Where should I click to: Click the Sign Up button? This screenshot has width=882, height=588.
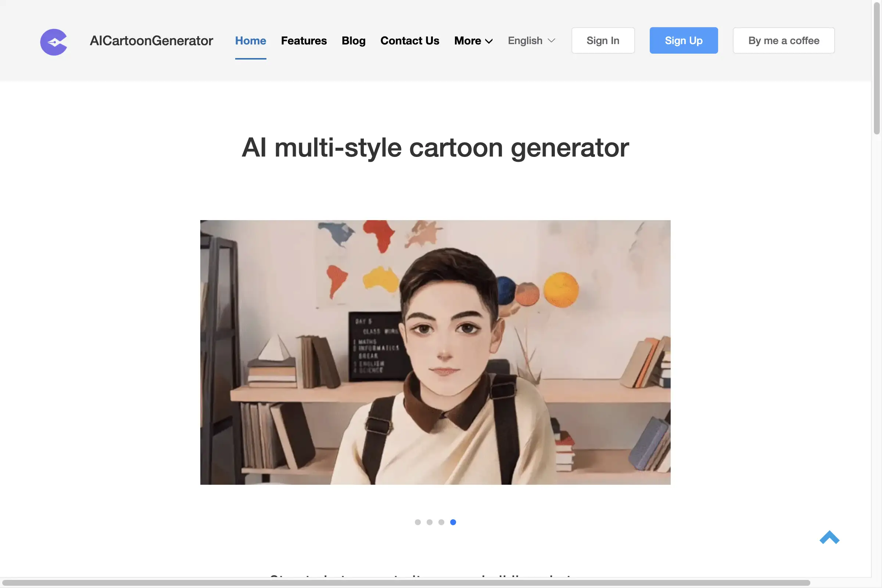[684, 40]
